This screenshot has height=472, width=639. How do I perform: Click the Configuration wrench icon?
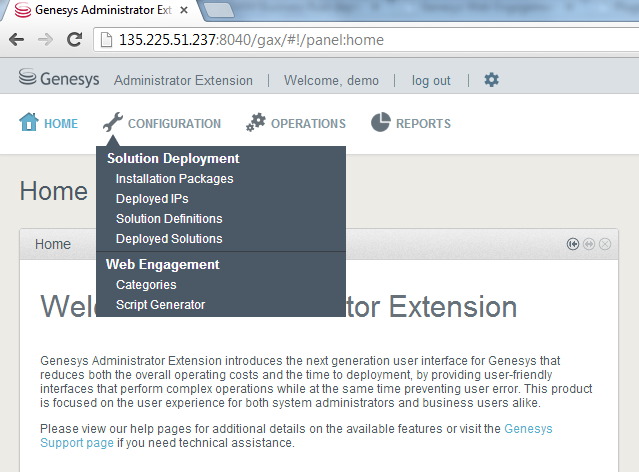(x=113, y=123)
